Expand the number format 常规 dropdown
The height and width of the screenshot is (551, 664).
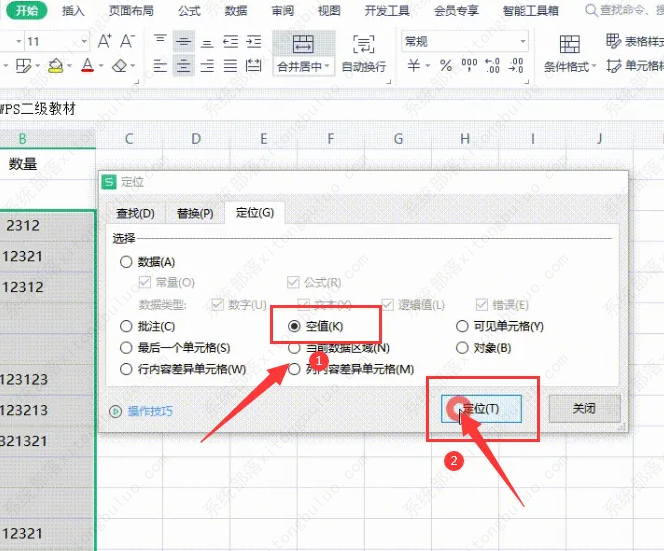tap(520, 42)
